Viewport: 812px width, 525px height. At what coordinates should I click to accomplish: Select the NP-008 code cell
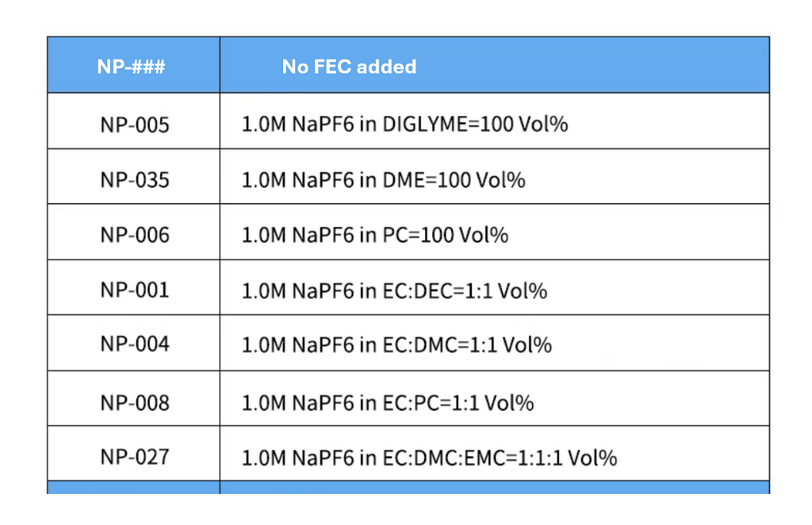point(135,402)
